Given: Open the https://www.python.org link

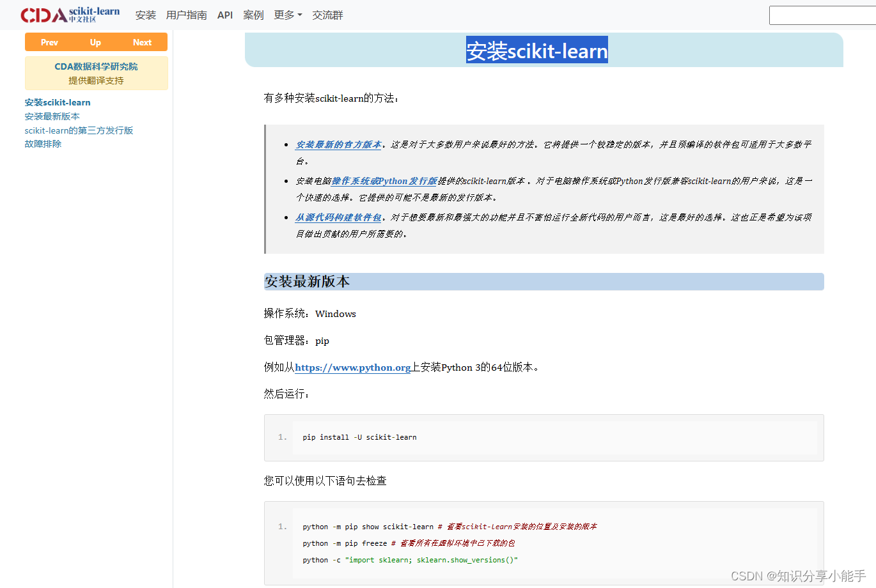Looking at the screenshot, I should [353, 367].
